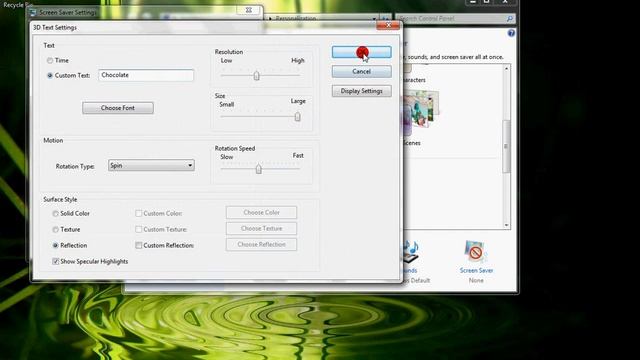Cancel the 3D Text Settings dialog
Viewport: 640px width, 360px height.
coord(362,71)
